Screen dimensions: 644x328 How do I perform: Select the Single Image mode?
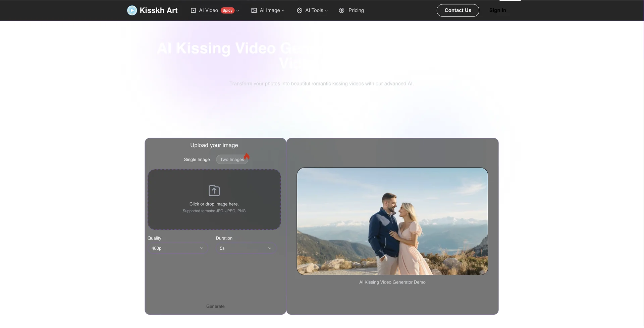(197, 159)
